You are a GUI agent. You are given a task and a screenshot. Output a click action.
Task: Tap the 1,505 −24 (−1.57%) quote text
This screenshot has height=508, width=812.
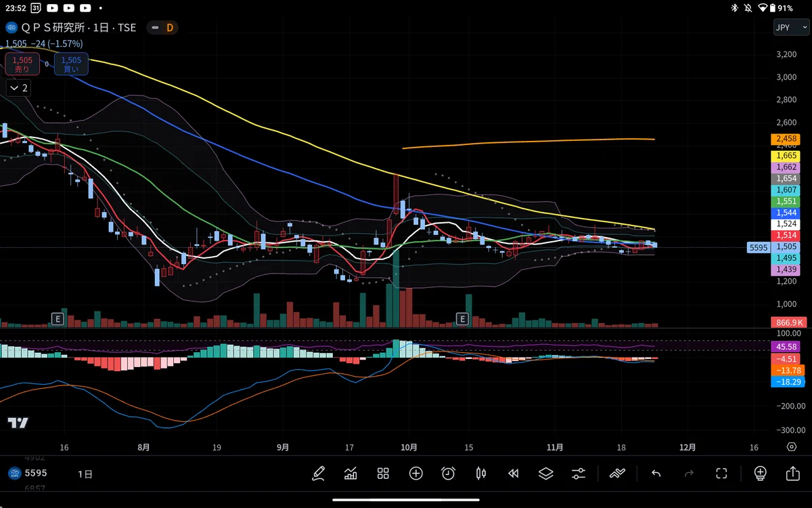(44, 43)
